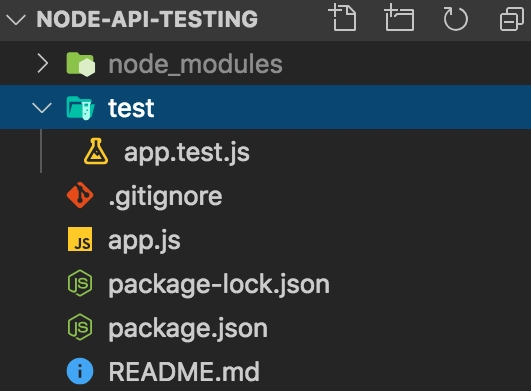Click the Node icon beside package-lock.json
This screenshot has height=391, width=531.
point(80,283)
